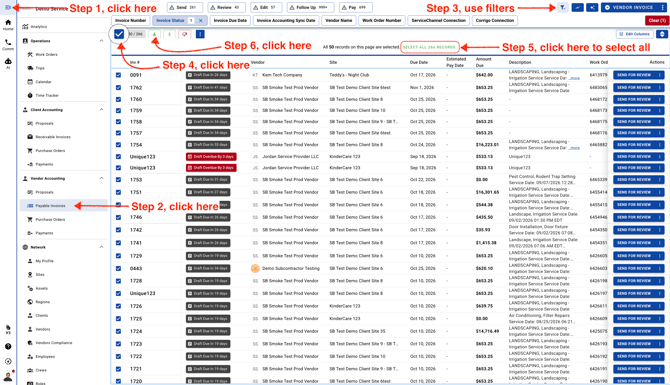Screen dimensions: 670x385
Task: Click the green dollar bulk action icon
Action: 169,34
